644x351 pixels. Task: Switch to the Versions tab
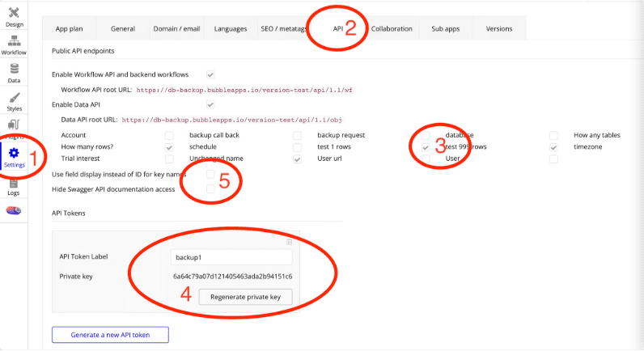[499, 29]
